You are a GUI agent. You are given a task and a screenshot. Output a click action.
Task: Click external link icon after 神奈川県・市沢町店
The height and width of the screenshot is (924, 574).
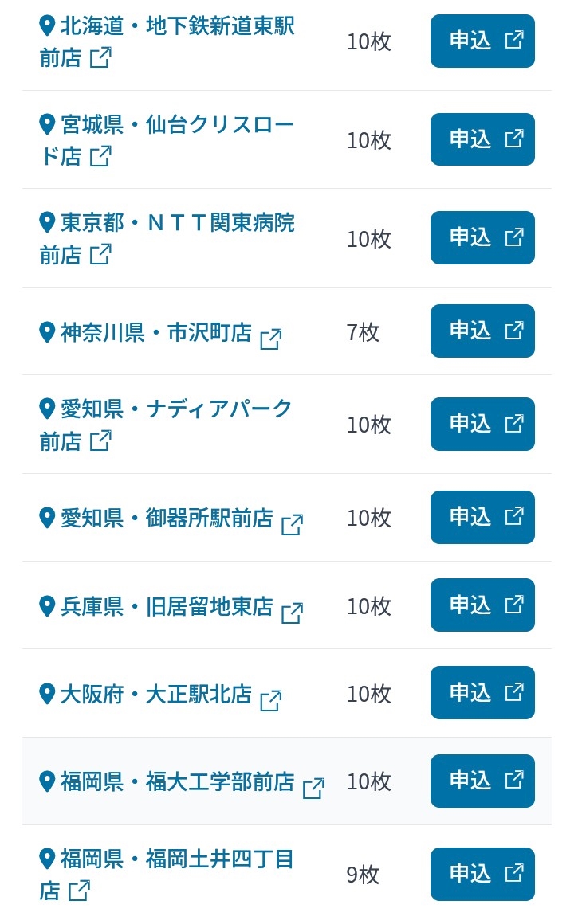pyautogui.click(x=271, y=339)
